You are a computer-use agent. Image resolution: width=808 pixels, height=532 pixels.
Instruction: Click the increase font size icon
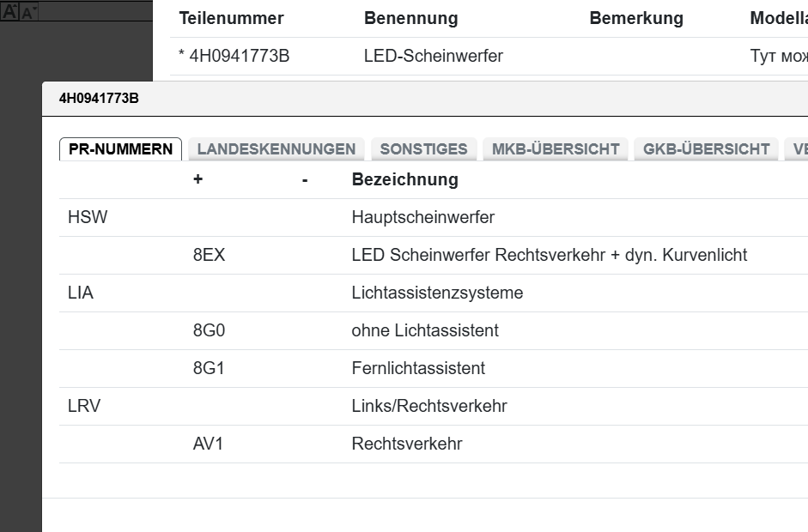point(9,9)
